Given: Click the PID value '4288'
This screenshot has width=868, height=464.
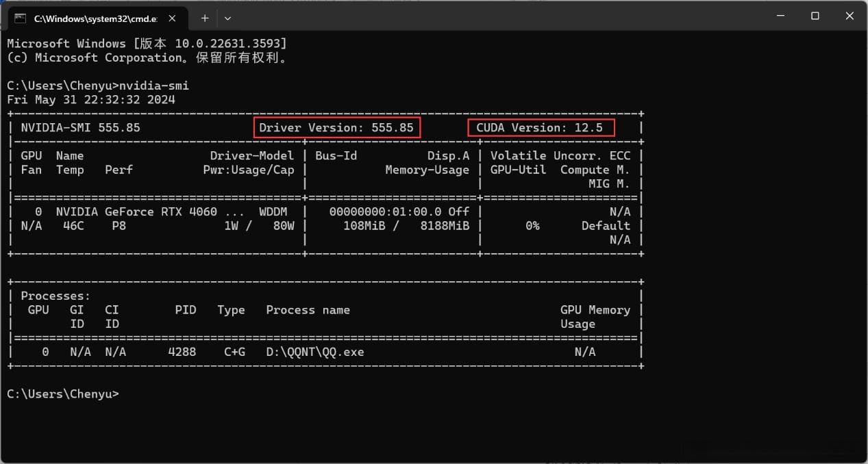Looking at the screenshot, I should [182, 352].
